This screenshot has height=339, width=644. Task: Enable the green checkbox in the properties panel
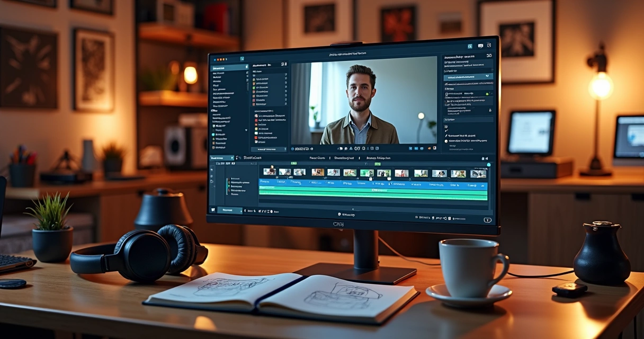486,94
